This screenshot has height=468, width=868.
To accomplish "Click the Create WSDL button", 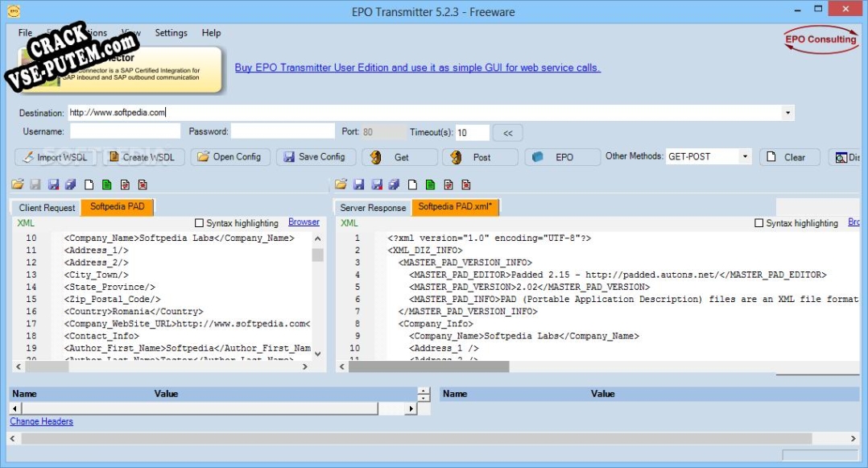I will pyautogui.click(x=143, y=157).
